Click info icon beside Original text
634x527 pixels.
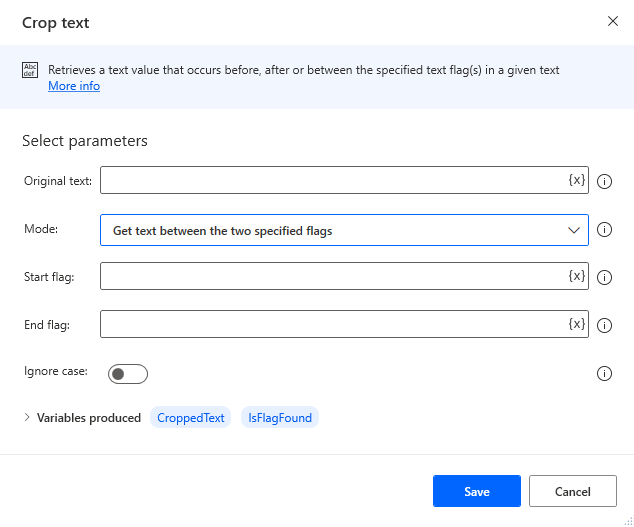click(x=604, y=181)
